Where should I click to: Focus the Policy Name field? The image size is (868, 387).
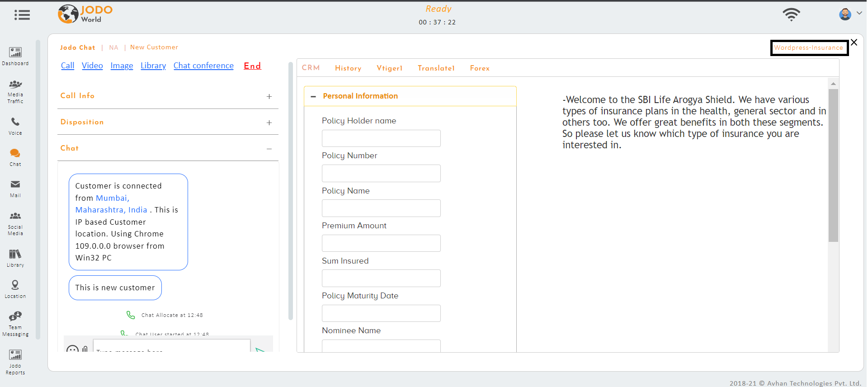pos(381,208)
